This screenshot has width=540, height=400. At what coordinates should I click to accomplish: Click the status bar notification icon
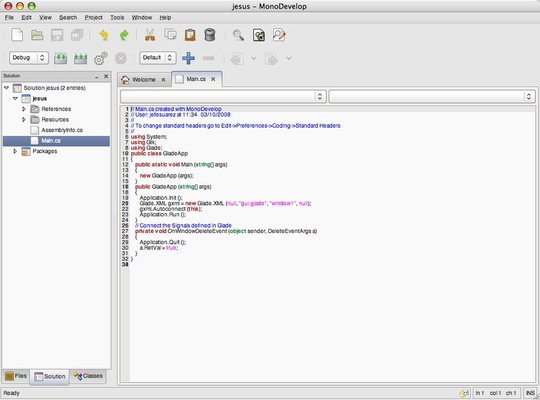click(x=464, y=393)
